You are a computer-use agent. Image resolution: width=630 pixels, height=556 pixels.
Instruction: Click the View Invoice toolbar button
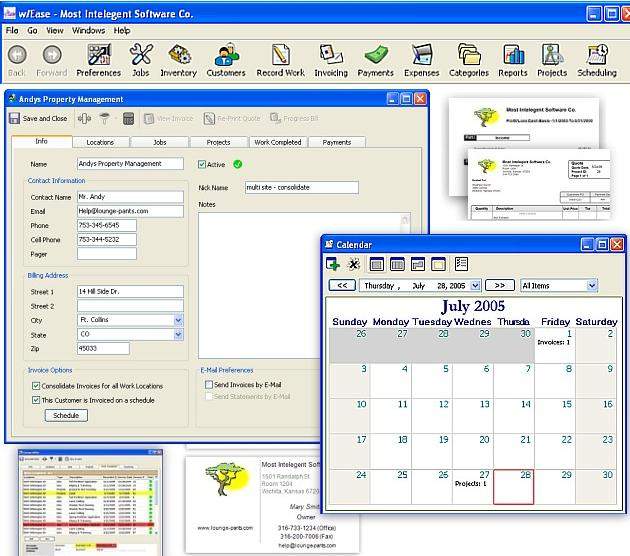pos(169,119)
